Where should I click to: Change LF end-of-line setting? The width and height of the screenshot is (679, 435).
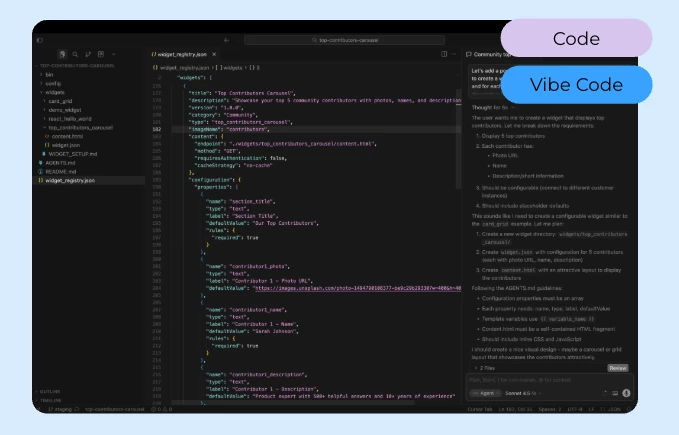(x=592, y=409)
